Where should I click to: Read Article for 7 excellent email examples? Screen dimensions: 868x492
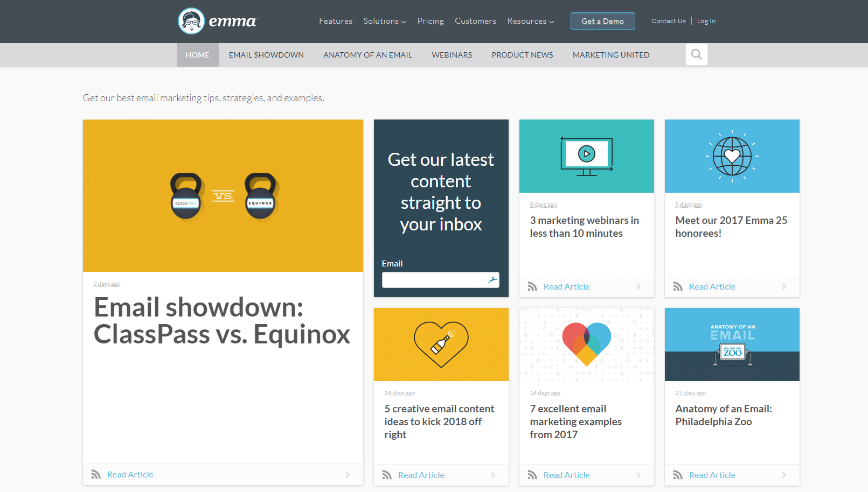pyautogui.click(x=567, y=475)
